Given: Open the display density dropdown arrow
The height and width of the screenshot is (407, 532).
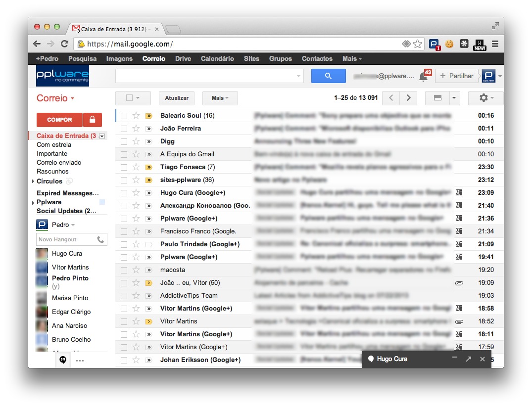Looking at the screenshot, I should click(x=454, y=98).
